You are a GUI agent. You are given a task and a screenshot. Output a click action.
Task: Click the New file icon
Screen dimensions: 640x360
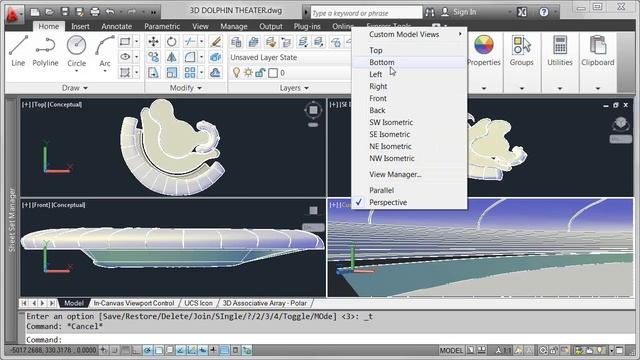coord(35,12)
